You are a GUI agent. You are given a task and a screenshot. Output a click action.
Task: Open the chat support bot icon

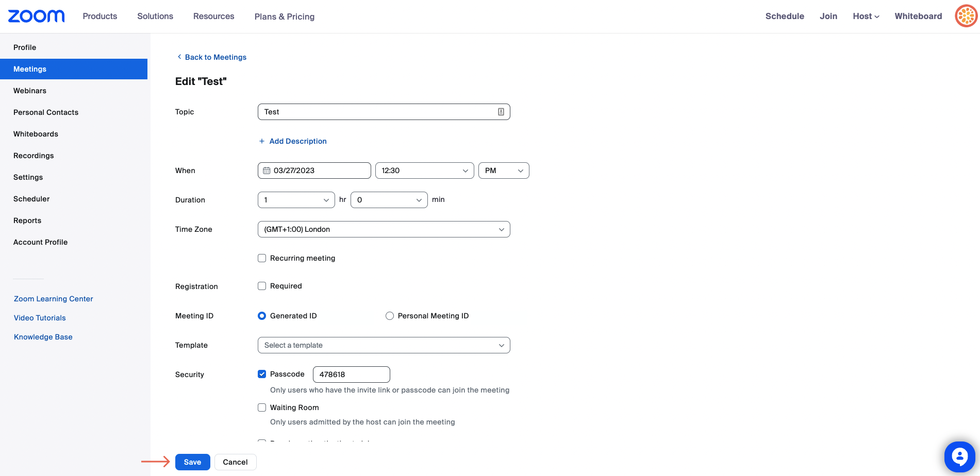coord(959,456)
